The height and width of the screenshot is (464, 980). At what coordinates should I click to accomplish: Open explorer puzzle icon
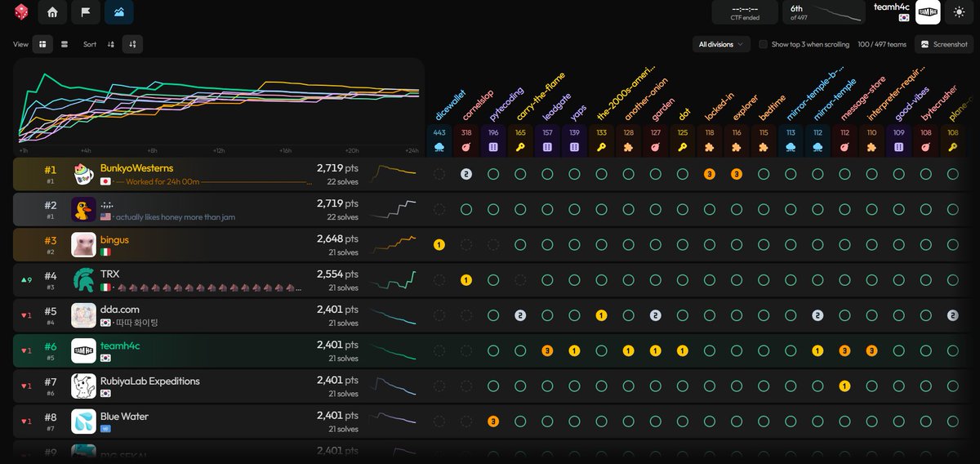[x=737, y=147]
